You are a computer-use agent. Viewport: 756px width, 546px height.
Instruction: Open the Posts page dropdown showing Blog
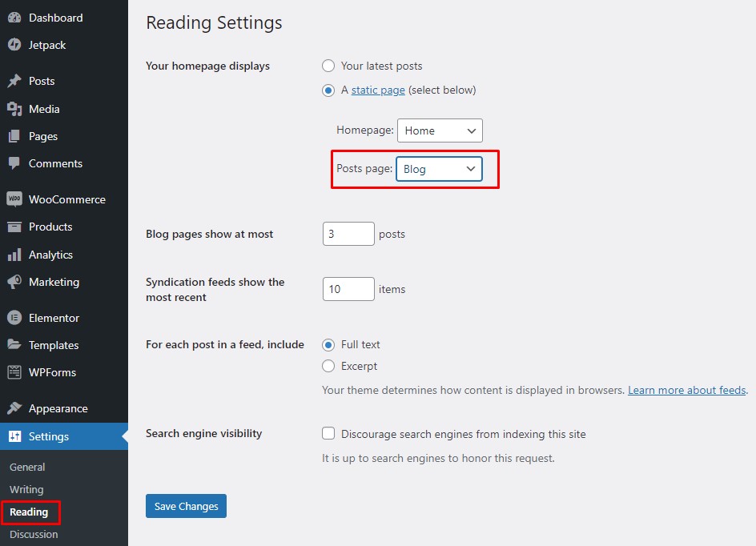[439, 169]
